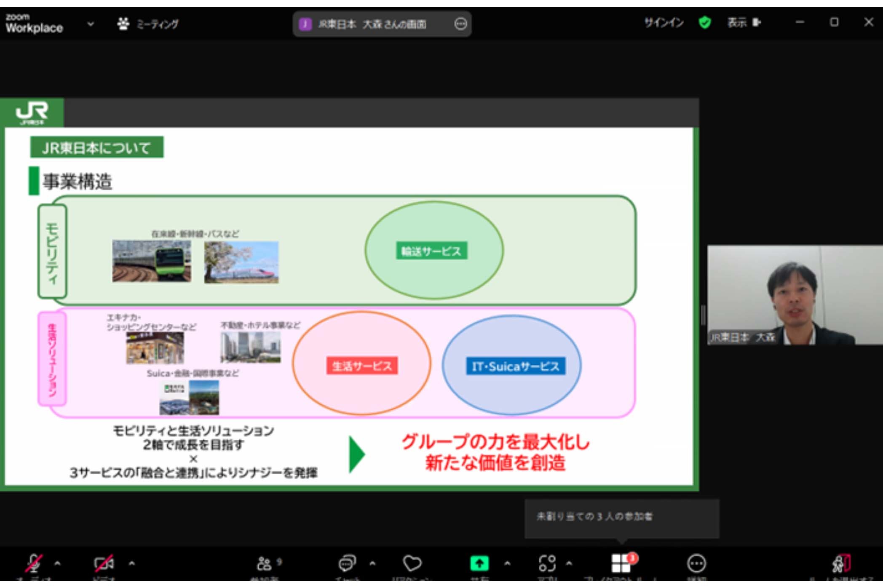The image size is (883, 588).
Task: Open the apps icon
Action: (x=547, y=563)
